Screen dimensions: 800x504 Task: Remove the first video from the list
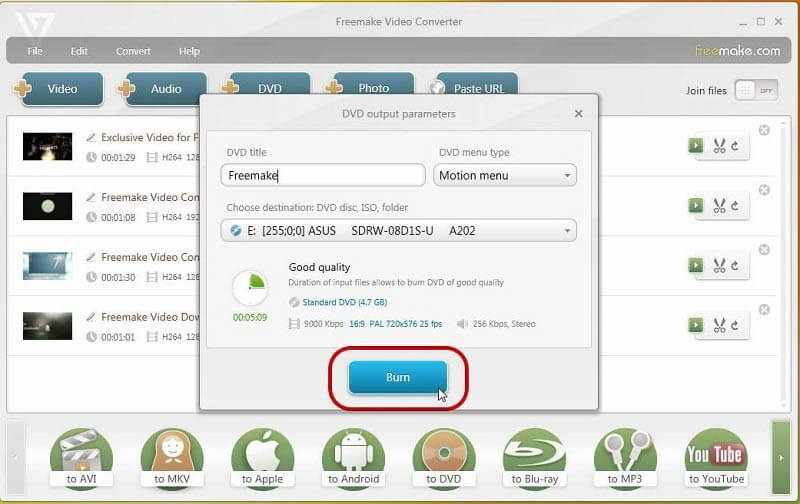click(x=764, y=130)
